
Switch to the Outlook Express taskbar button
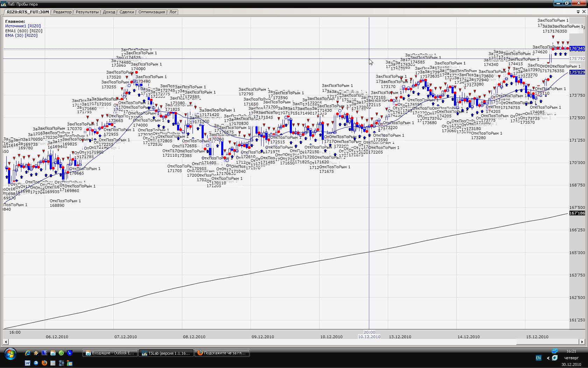109,353
